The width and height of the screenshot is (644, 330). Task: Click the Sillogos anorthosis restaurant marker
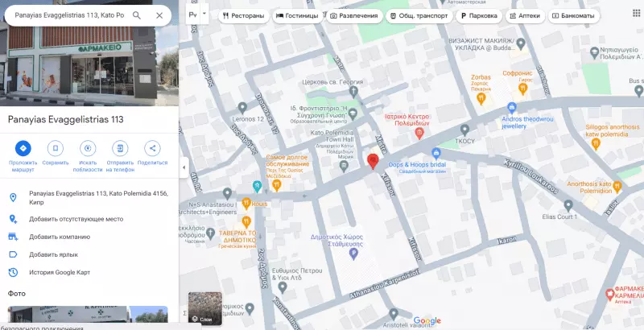[596, 143]
